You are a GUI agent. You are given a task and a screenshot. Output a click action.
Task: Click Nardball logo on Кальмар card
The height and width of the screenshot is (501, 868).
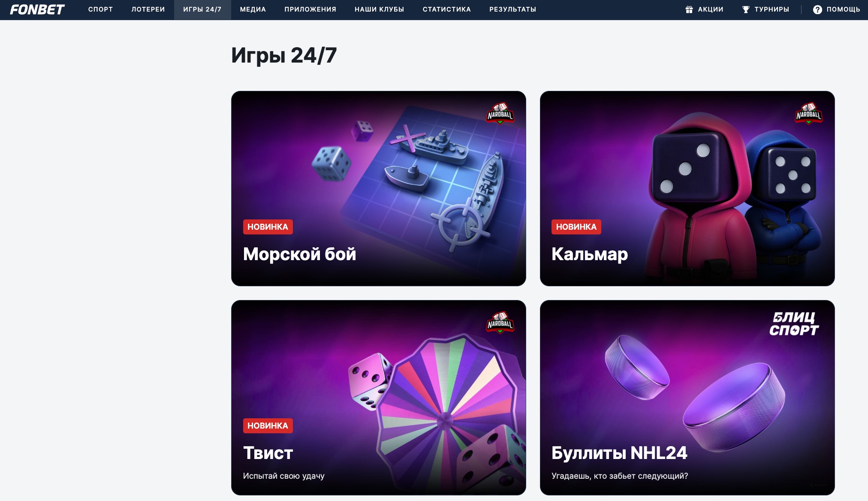coord(808,113)
